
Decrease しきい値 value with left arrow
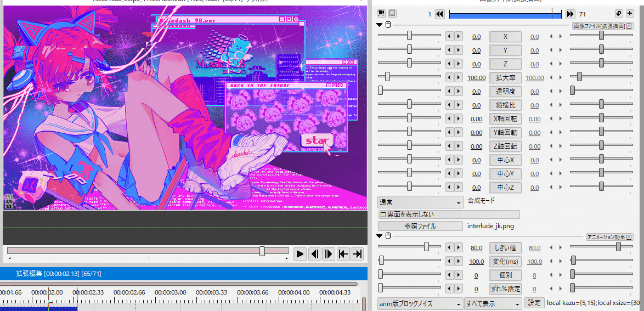[449, 248]
